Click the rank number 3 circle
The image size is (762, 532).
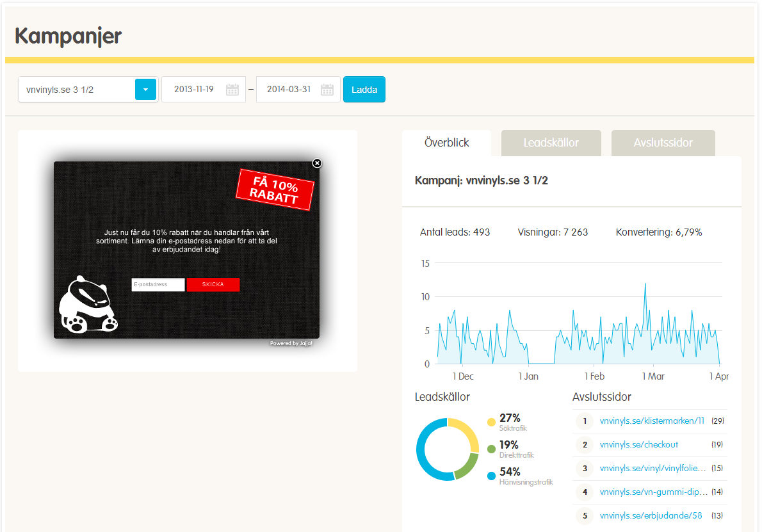[585, 469]
